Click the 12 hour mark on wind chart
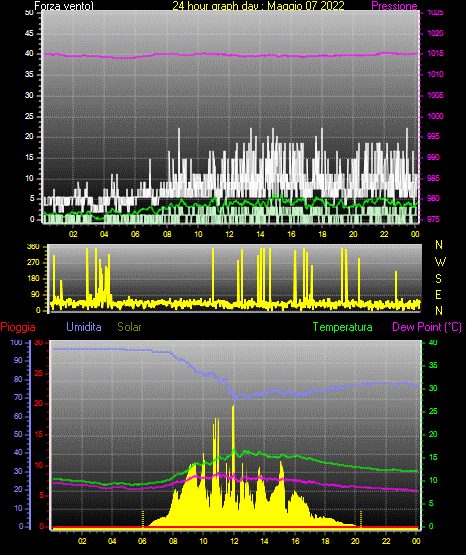This screenshot has width=466, height=555. (229, 234)
